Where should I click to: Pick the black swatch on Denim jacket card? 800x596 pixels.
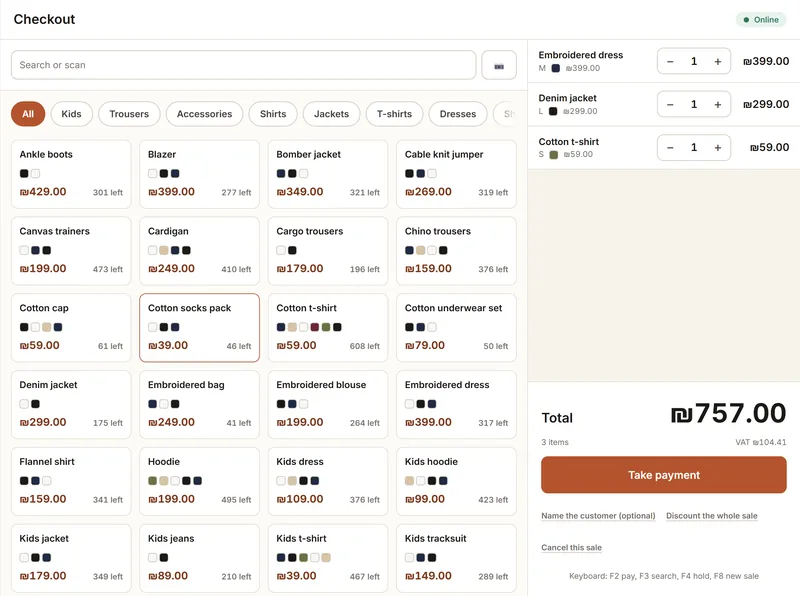(35, 404)
